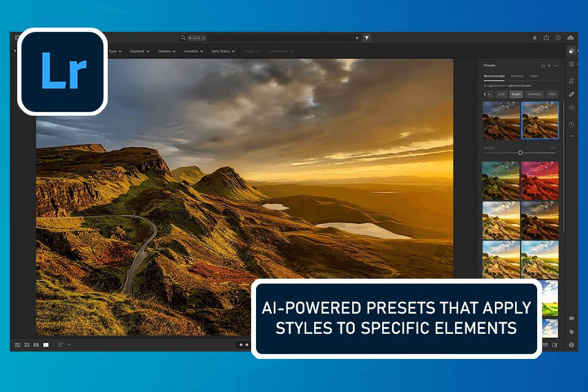Viewport: 588px width, 392px height.
Task: Click the sort order icon
Action: point(61,345)
